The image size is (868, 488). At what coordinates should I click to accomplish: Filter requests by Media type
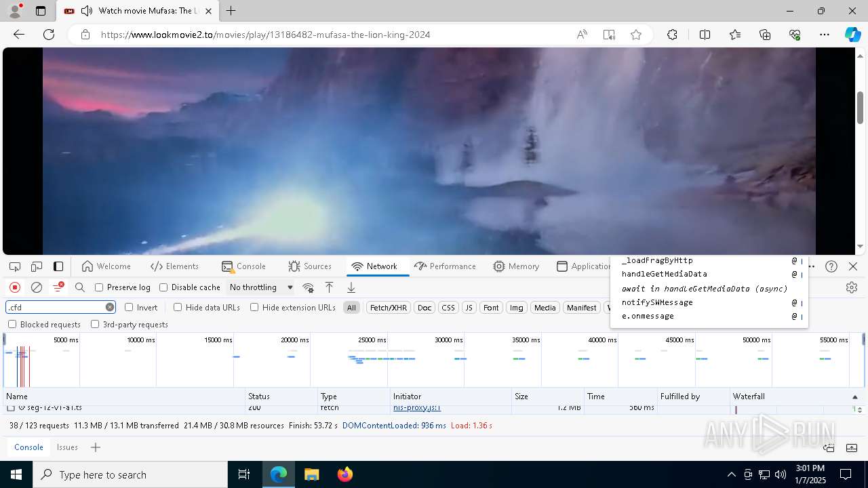tap(545, 308)
